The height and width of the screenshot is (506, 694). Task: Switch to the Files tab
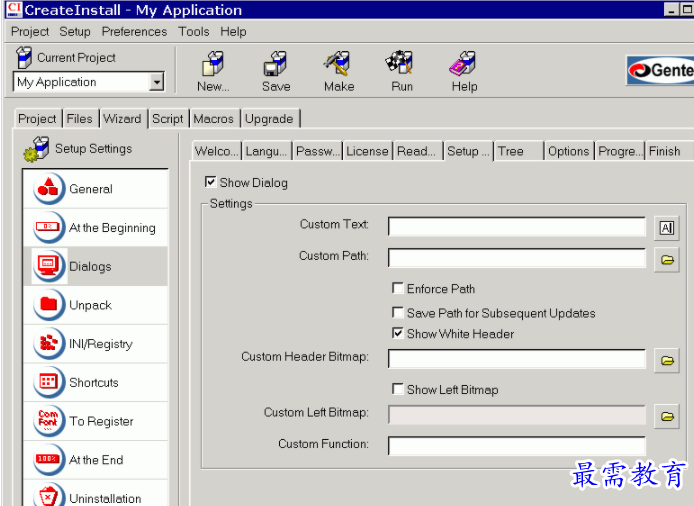pos(80,119)
